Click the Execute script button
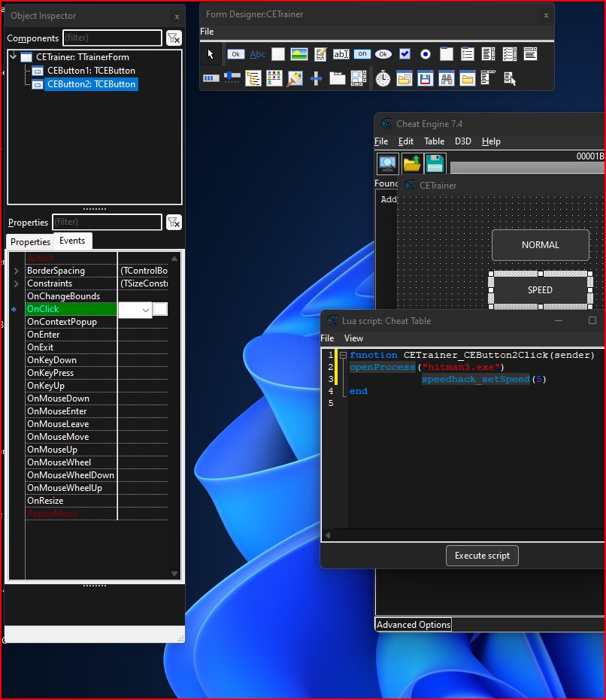 pos(482,556)
